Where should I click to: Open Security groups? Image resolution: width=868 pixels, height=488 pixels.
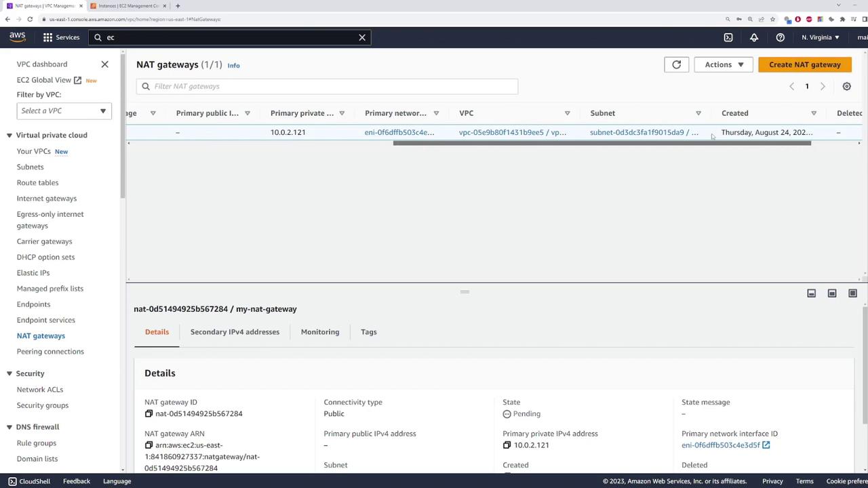point(43,405)
